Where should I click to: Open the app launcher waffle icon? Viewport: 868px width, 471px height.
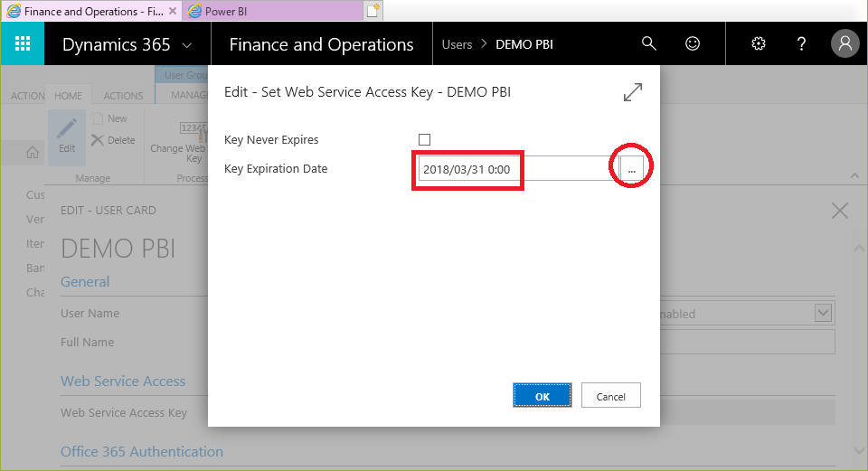pyautogui.click(x=22, y=43)
